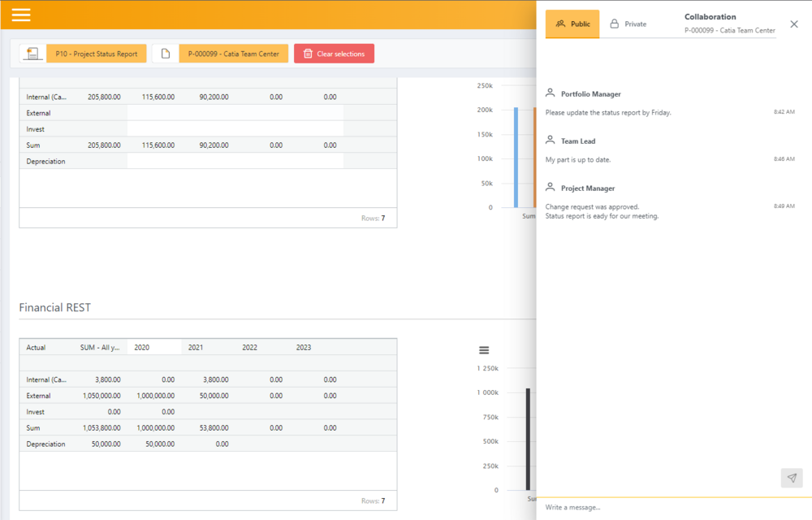Click the document icon beside P-000099

click(x=166, y=54)
